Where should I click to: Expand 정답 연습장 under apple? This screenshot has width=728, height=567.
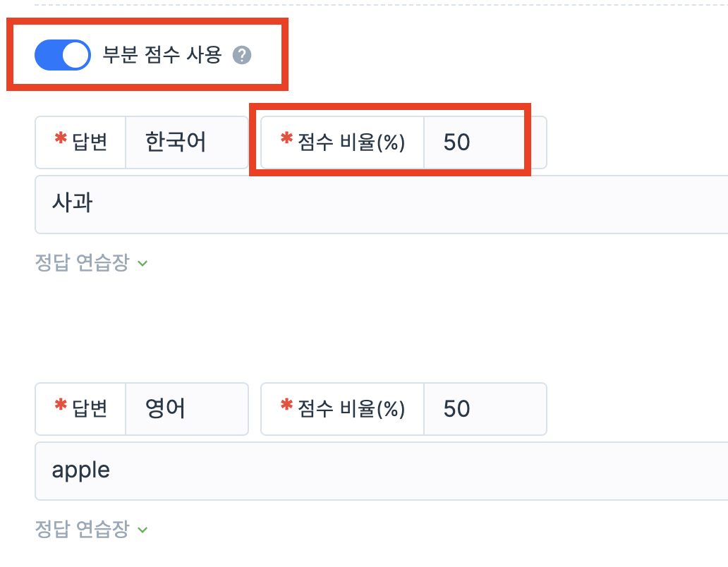click(x=82, y=530)
